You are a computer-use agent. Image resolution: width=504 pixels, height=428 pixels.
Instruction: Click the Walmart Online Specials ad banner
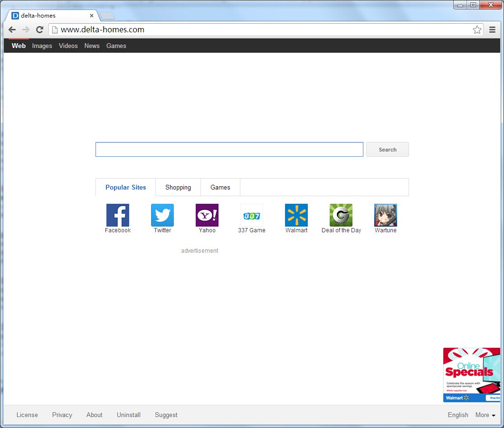(472, 375)
